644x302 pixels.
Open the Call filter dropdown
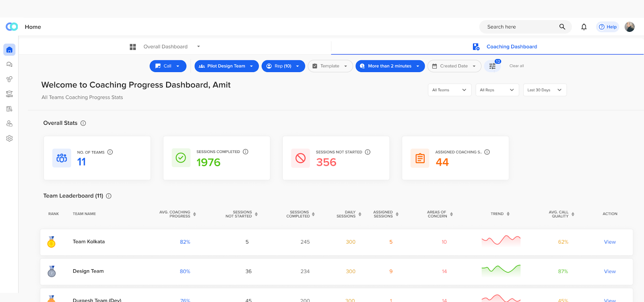(168, 66)
